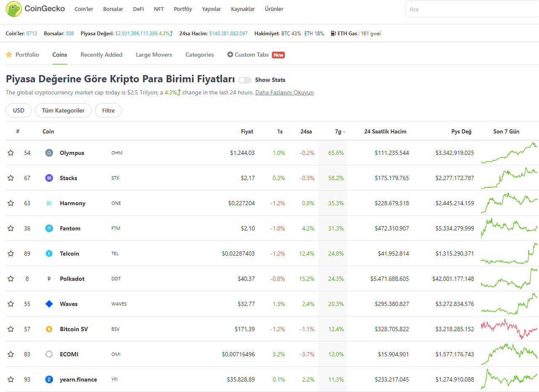Click the plus icon beside Custom Tabs
Viewport: 539px width, 392px height.
coord(230,55)
